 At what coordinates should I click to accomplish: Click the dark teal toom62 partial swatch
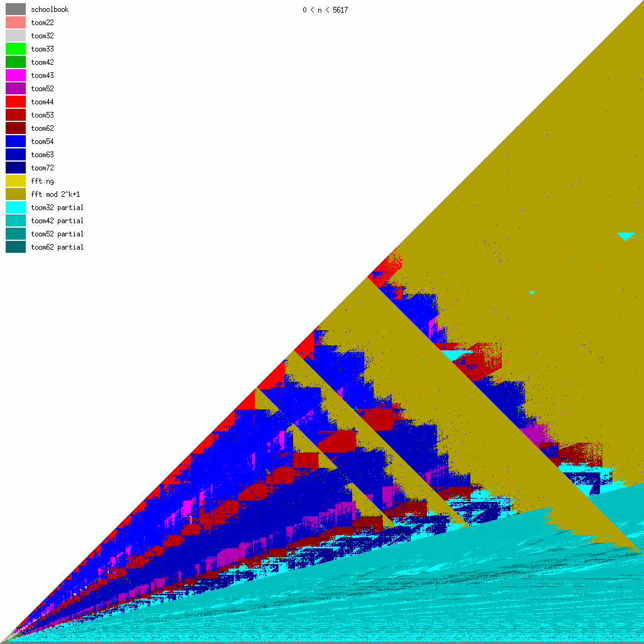(16, 247)
